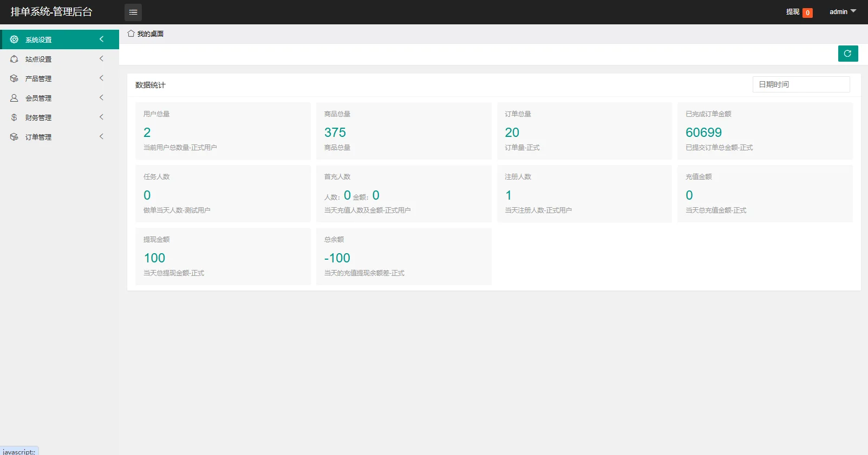The width and height of the screenshot is (868, 455).
Task: Click the dollar icon beside 财务管理
Action: (x=14, y=117)
